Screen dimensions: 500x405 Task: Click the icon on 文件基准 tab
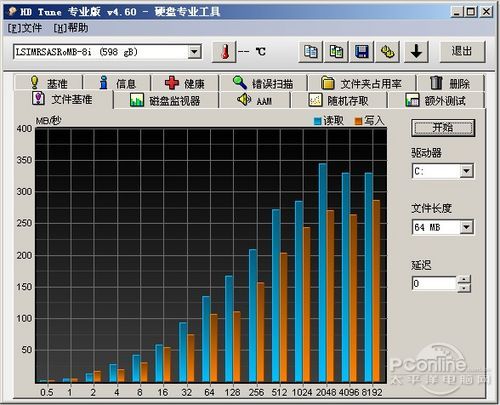tap(38, 99)
